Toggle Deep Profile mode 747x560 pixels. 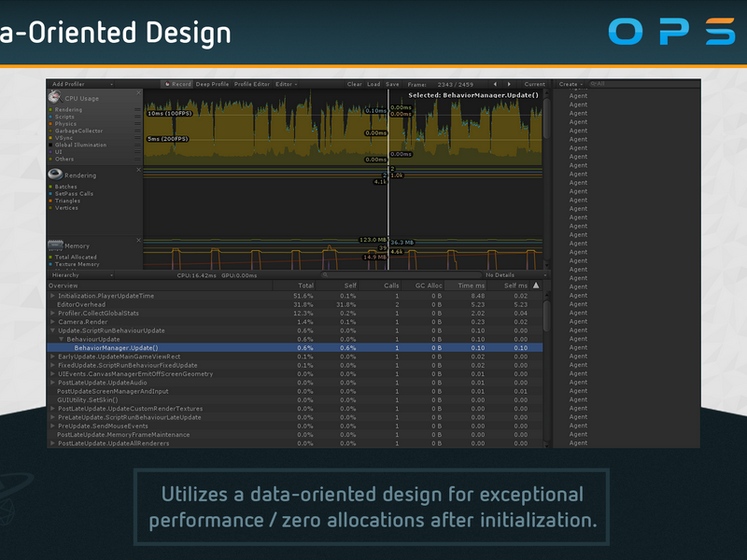212,84
